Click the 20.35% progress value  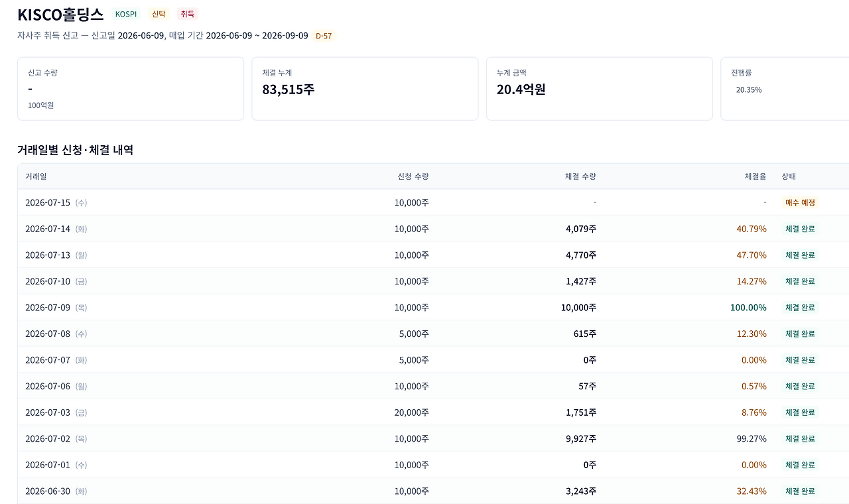[x=749, y=90]
